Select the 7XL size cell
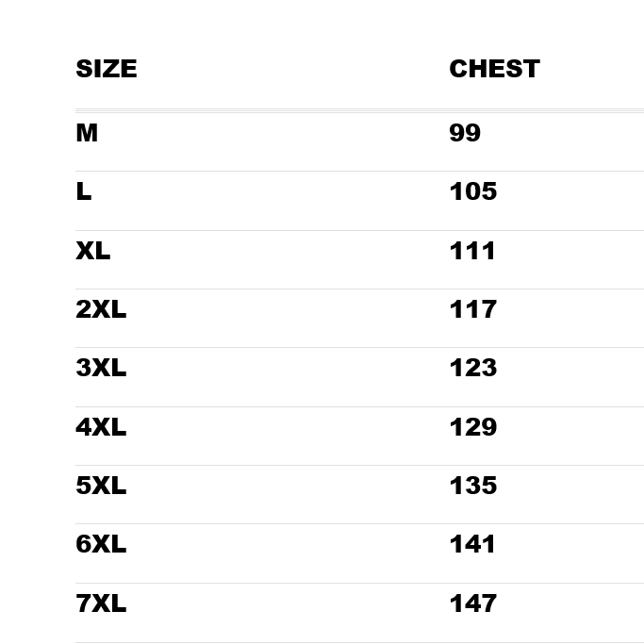Screen dimensions: 644x644 [x=101, y=603]
